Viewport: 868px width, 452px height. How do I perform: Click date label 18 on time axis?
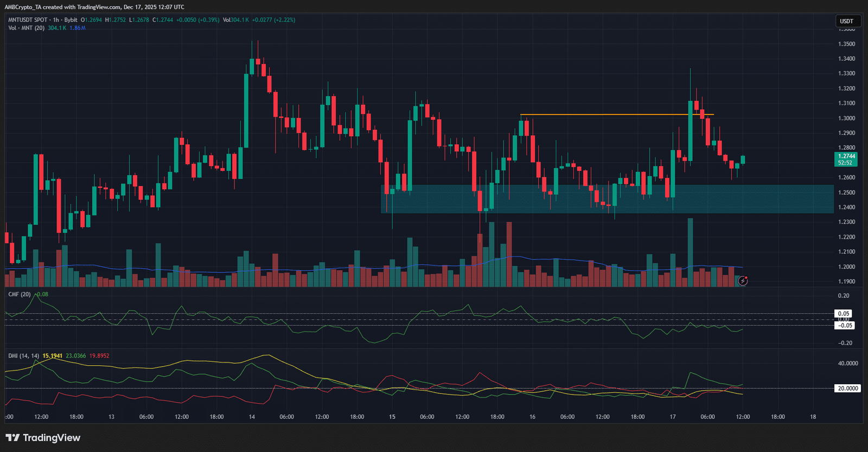point(813,417)
